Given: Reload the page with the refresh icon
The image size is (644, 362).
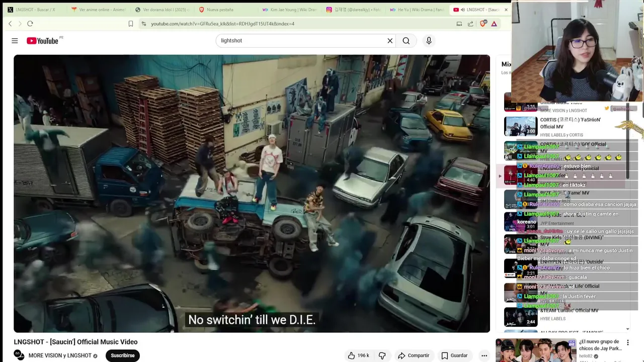Looking at the screenshot, I should coord(30,24).
